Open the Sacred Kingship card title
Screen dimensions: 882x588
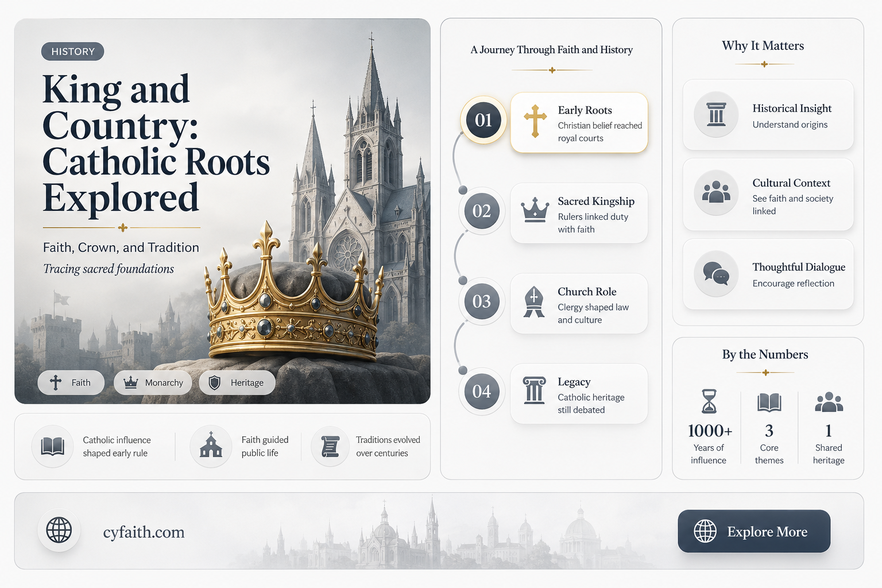596,202
